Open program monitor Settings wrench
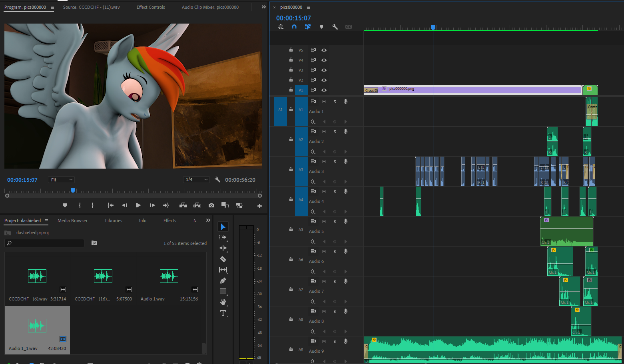 [217, 180]
